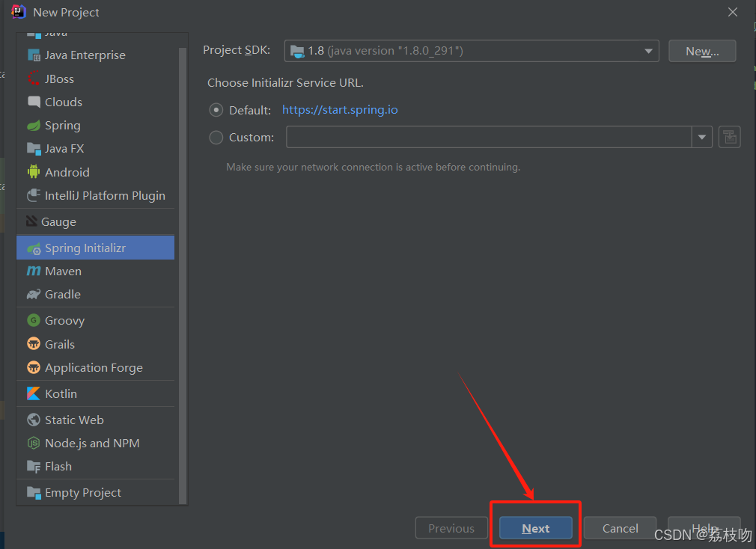This screenshot has width=756, height=549.
Task: Click the Help button
Action: tap(704, 528)
